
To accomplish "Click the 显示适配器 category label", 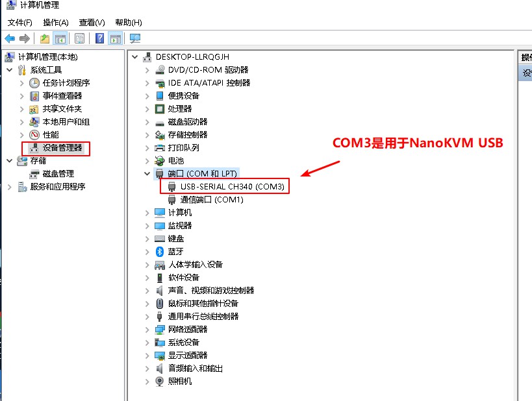I will 188,355.
